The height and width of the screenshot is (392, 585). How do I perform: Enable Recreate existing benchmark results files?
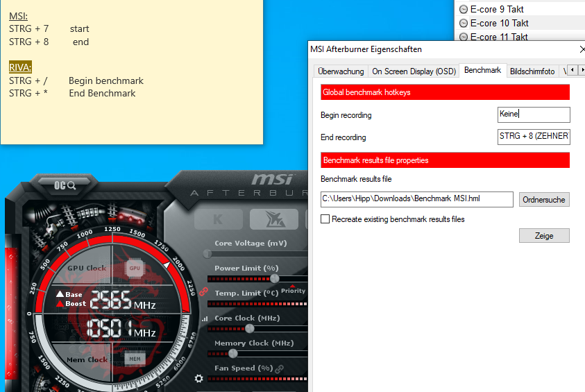click(x=325, y=219)
